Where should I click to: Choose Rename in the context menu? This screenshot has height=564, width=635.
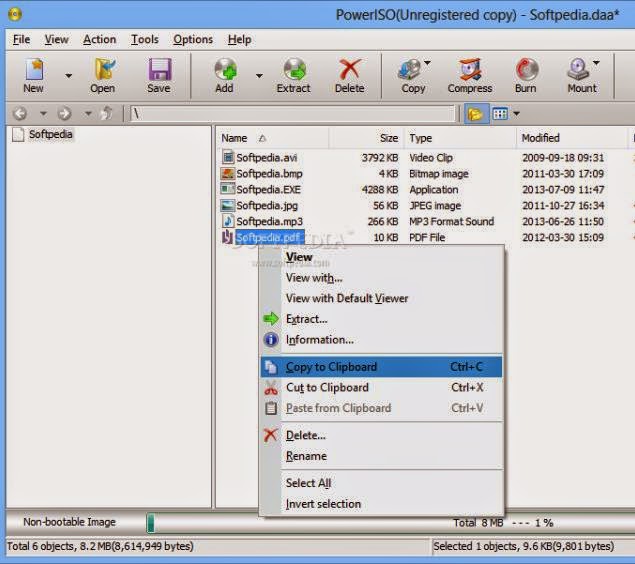coord(381,456)
